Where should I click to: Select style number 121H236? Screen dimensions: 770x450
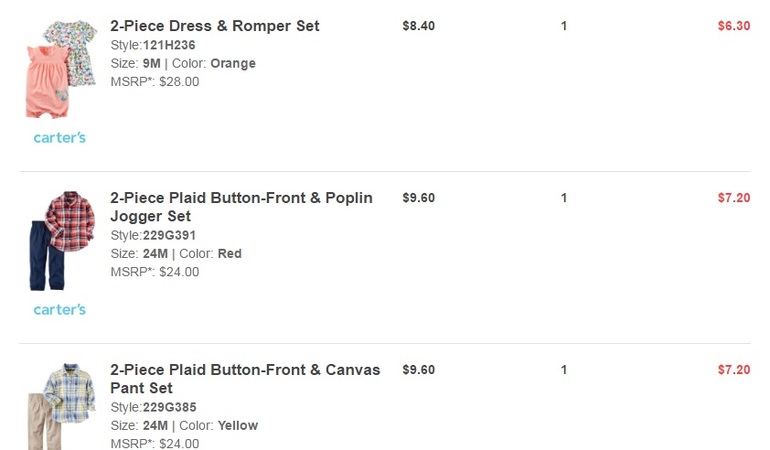pos(168,45)
